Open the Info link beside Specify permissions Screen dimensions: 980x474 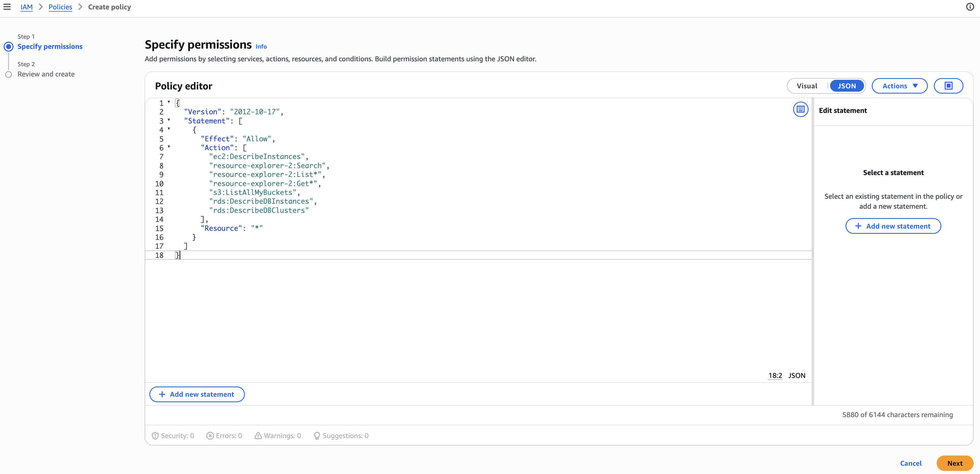(x=261, y=46)
